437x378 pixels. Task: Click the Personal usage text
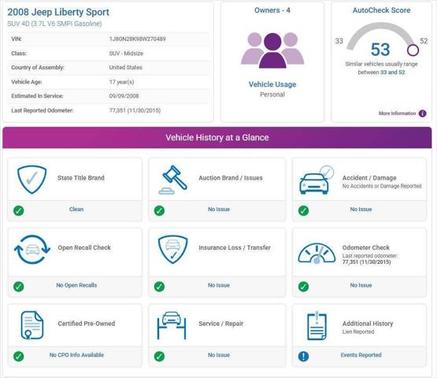click(272, 94)
